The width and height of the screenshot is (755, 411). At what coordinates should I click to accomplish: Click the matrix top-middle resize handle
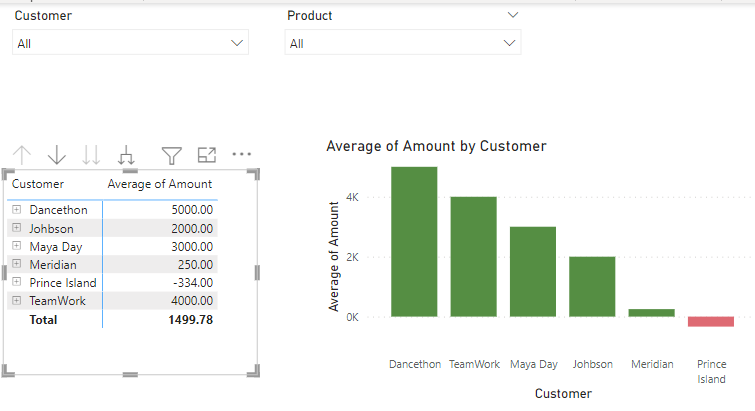point(130,171)
